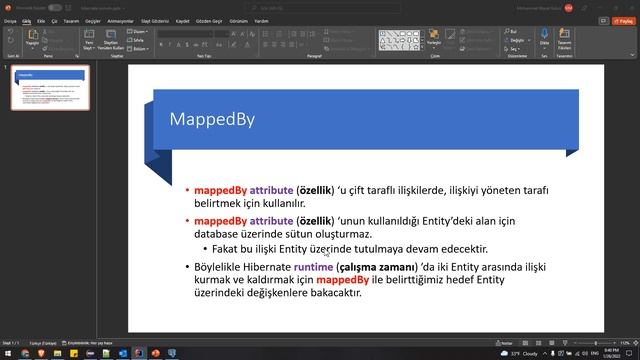Viewport: 640px width, 360px height.
Task: Click the Sıfırla reset button
Action: tap(136, 40)
